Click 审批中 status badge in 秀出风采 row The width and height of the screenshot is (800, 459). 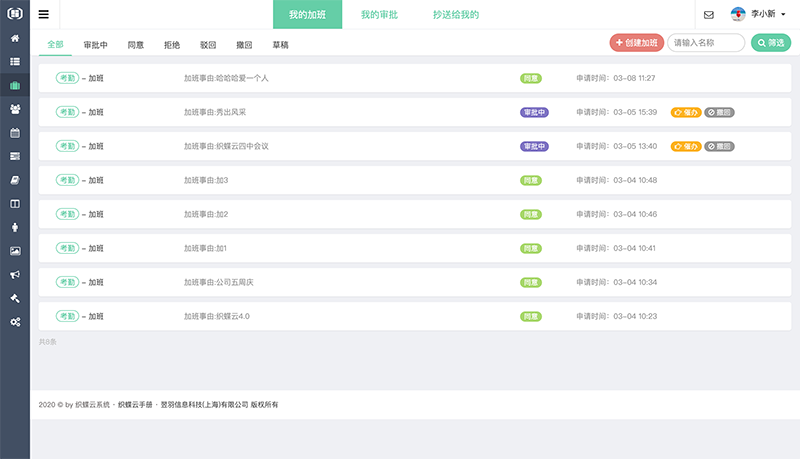(534, 112)
